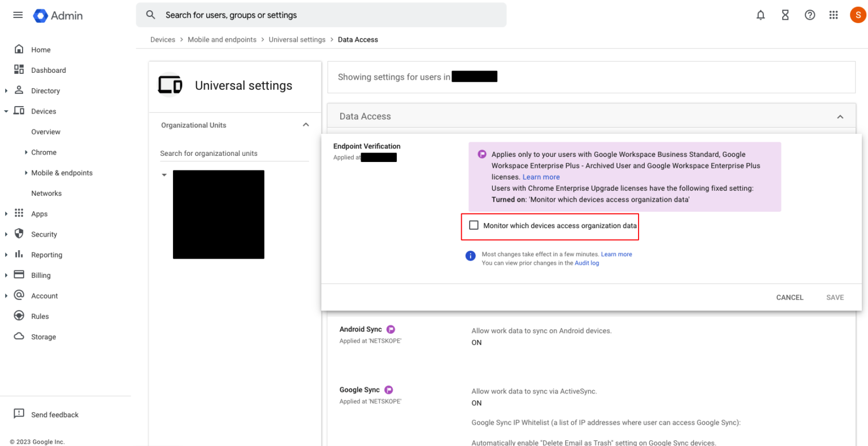The width and height of the screenshot is (868, 446).
Task: Open the Google apps grid launcher
Action: (834, 15)
